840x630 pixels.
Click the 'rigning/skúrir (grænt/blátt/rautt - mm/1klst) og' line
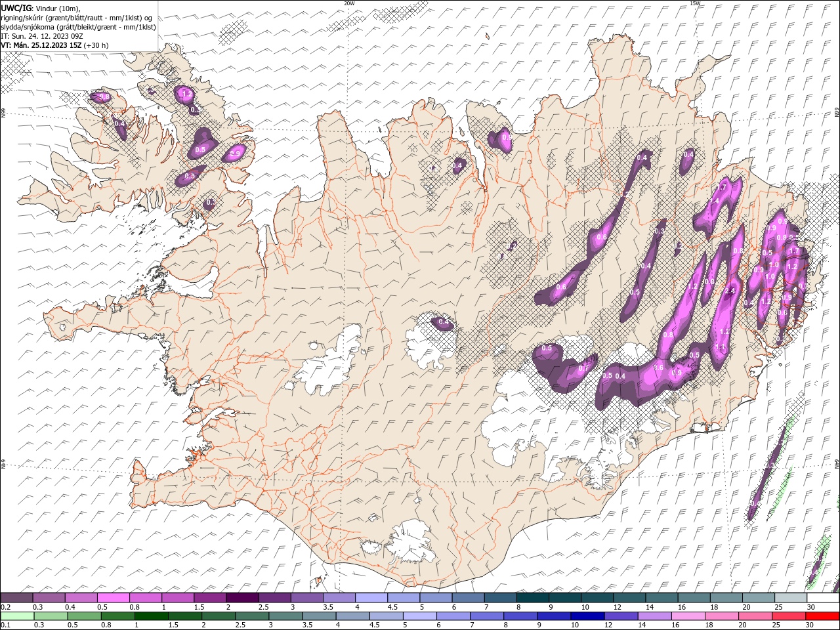click(76, 17)
